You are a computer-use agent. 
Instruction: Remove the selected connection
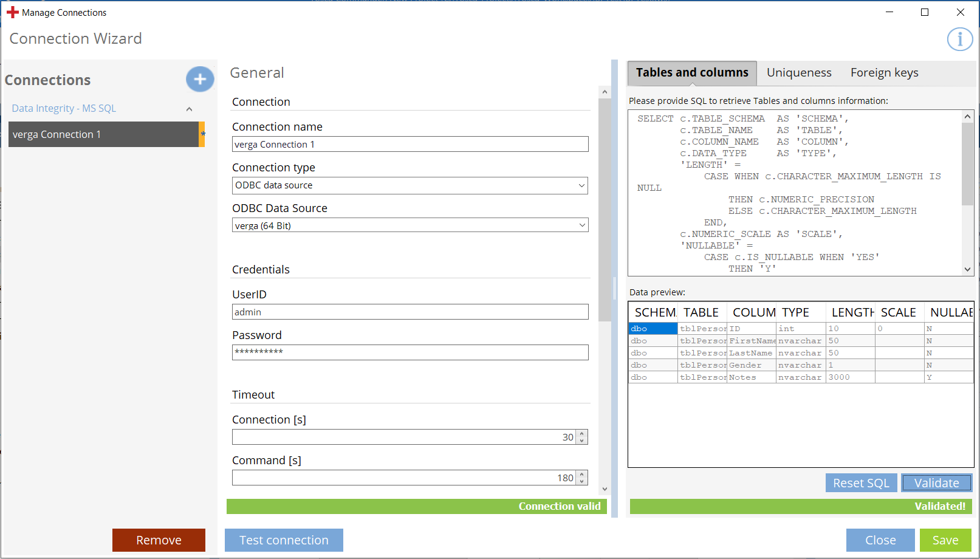(159, 540)
